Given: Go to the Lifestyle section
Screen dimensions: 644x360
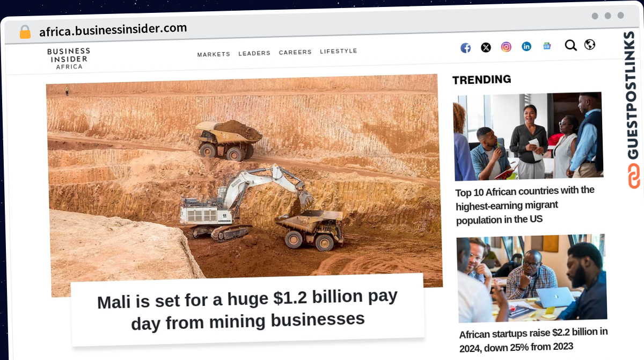Looking at the screenshot, I should click(339, 51).
